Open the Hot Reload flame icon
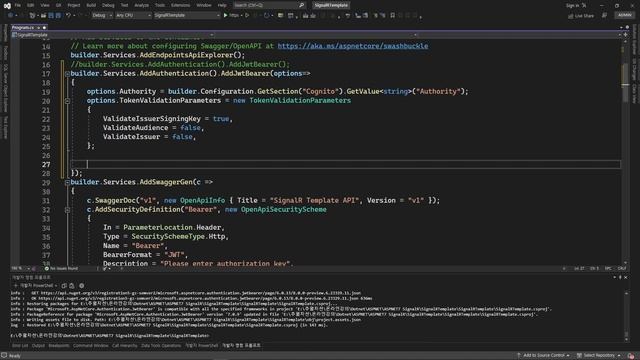The width and height of the screenshot is (640, 360). (266, 16)
